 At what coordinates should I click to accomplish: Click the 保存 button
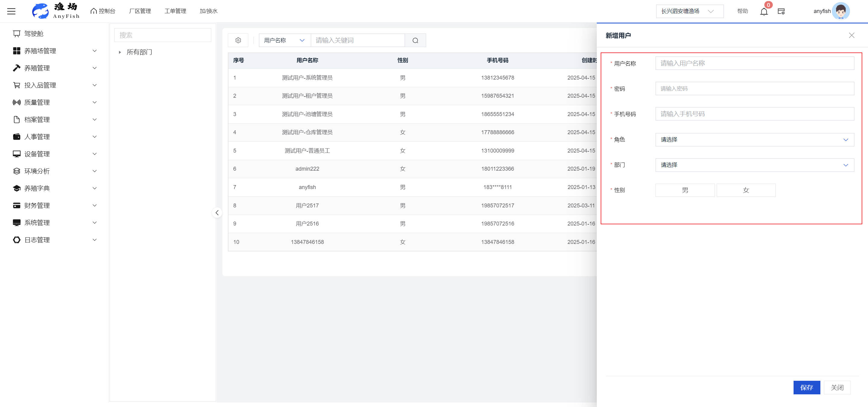click(806, 387)
